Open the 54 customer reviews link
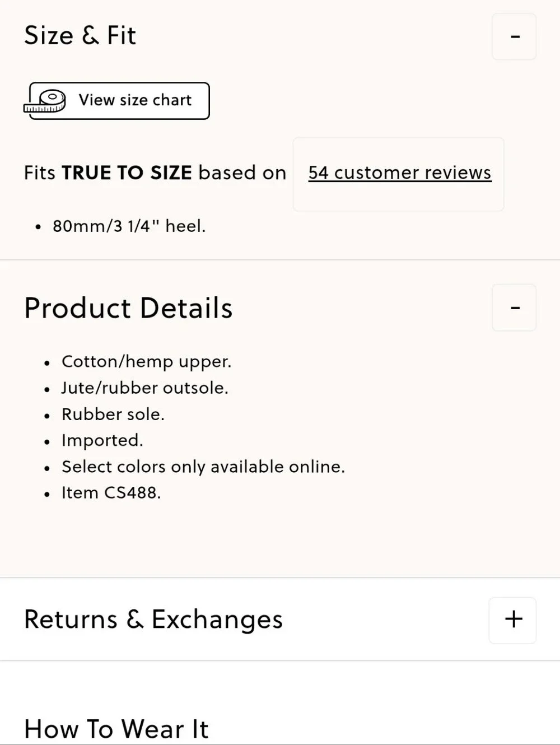The height and width of the screenshot is (745, 560). pyautogui.click(x=400, y=173)
